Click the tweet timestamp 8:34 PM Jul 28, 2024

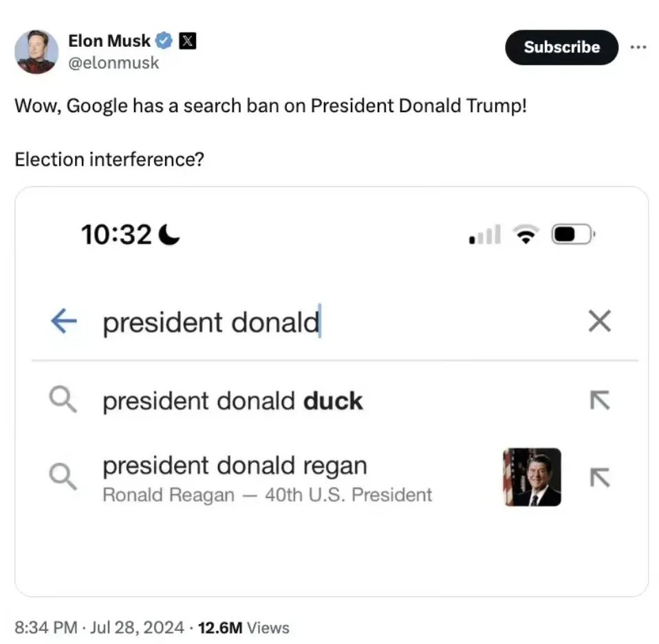click(x=99, y=627)
